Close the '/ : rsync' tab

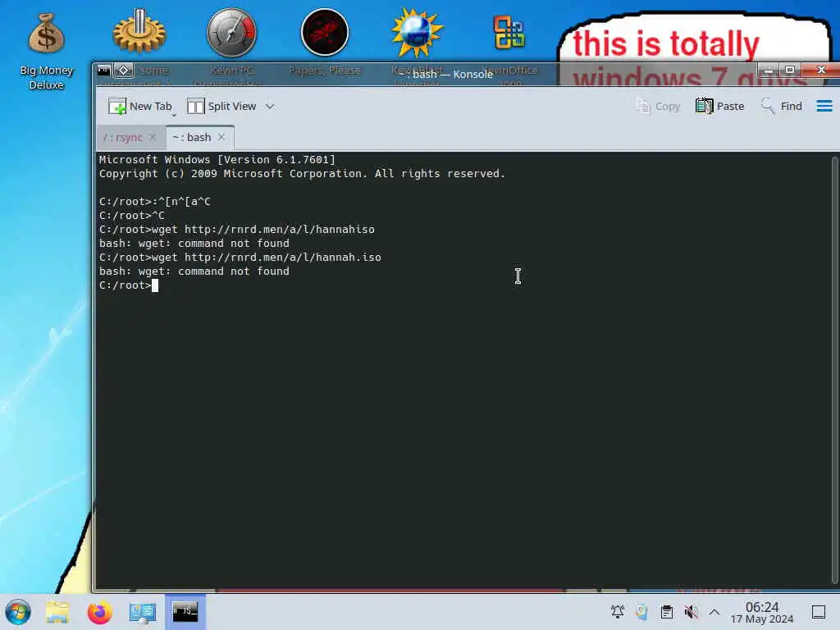(153, 137)
